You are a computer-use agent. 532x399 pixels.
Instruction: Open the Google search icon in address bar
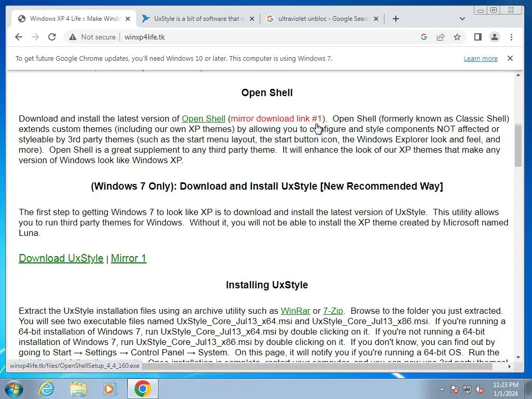point(424,37)
